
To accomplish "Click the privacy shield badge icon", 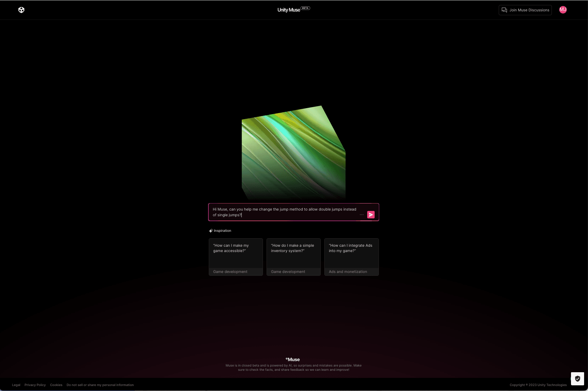I will (577, 379).
